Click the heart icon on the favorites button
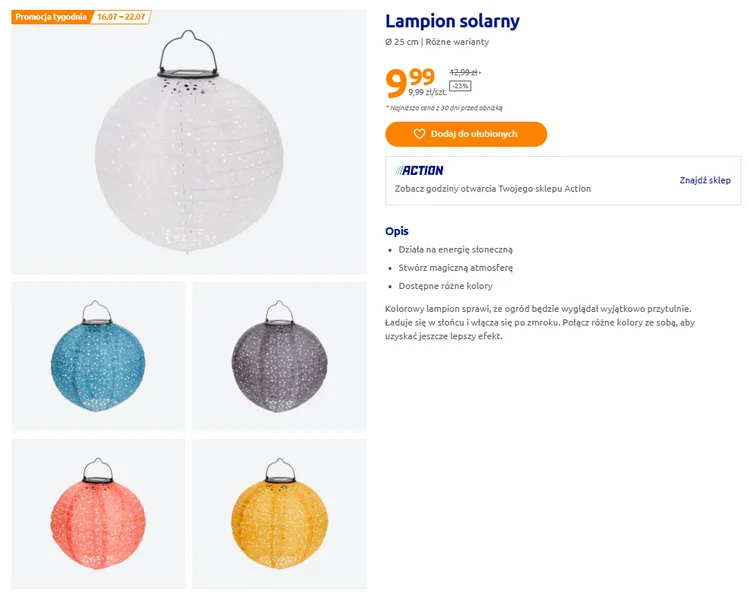748x594 pixels. pos(420,134)
